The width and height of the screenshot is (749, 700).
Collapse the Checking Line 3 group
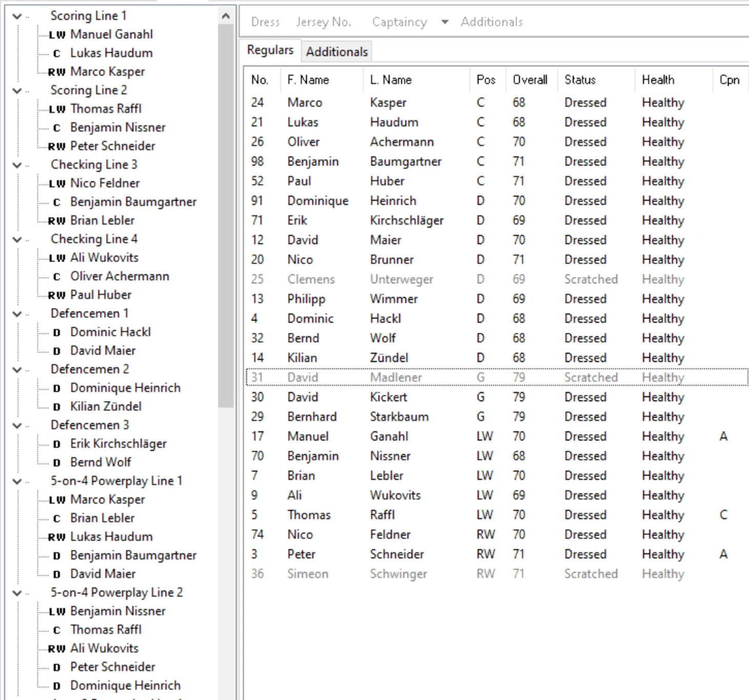point(17,165)
